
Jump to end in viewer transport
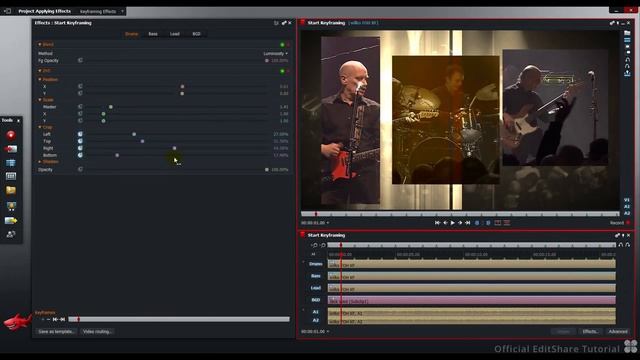tap(468, 223)
